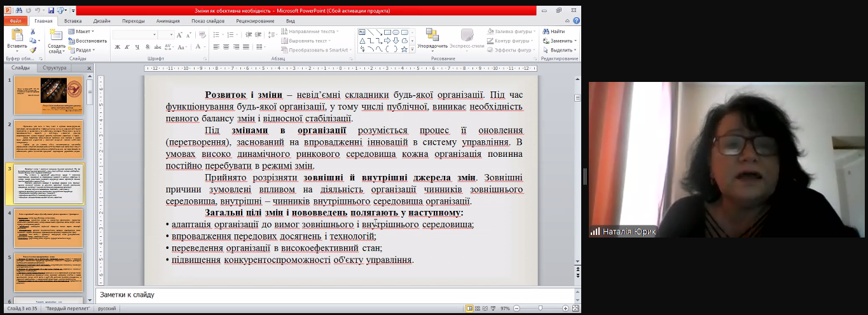Viewport: 868px width, 315px height.
Task: Open the Заменить replace dropdown
Action: (560, 41)
